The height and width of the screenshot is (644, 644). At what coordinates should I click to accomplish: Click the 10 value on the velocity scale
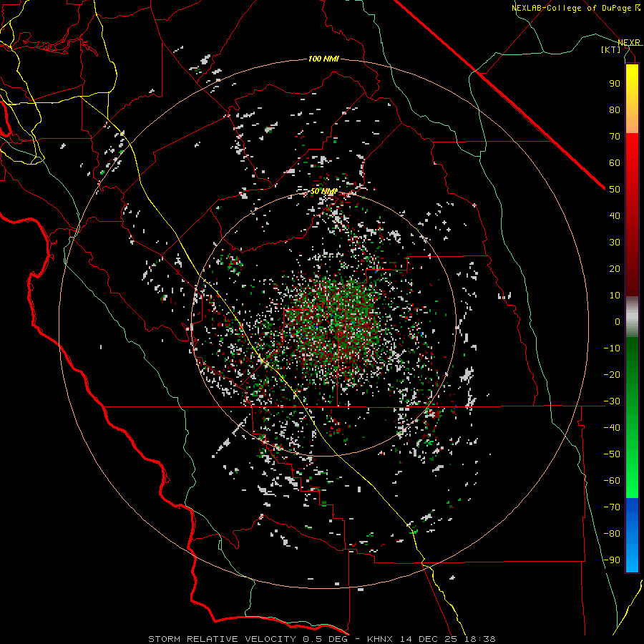click(x=615, y=296)
